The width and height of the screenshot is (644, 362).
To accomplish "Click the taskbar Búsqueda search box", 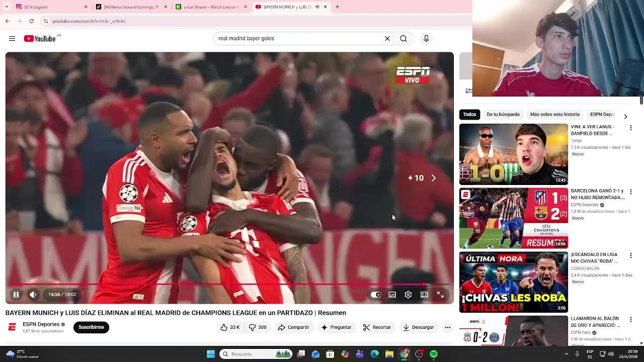I will pos(256,354).
